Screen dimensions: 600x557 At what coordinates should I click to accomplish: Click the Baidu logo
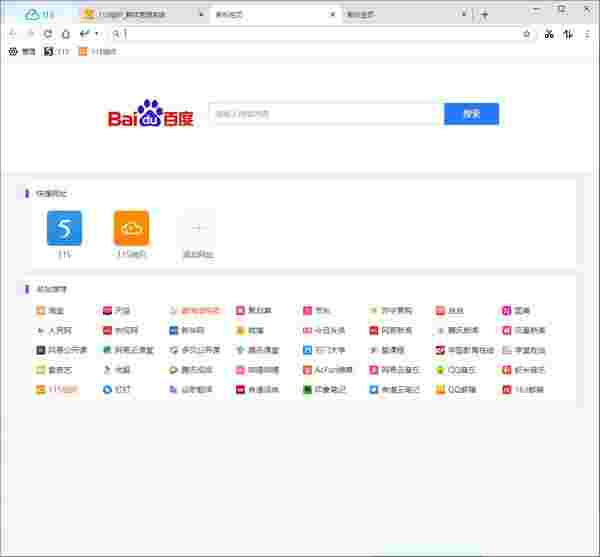[x=151, y=113]
